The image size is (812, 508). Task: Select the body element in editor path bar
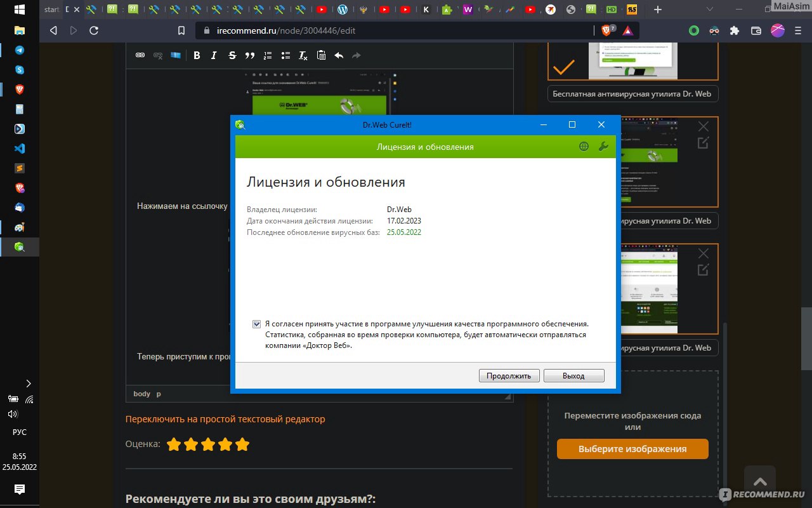(x=141, y=394)
